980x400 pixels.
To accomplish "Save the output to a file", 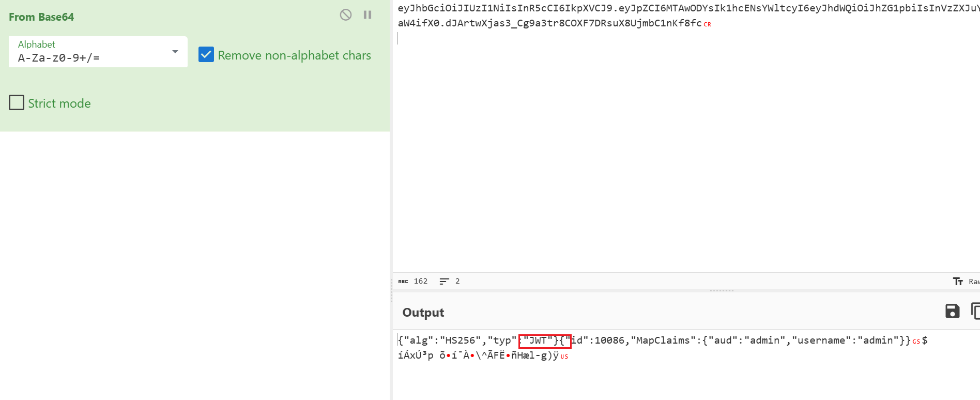I will [952, 311].
